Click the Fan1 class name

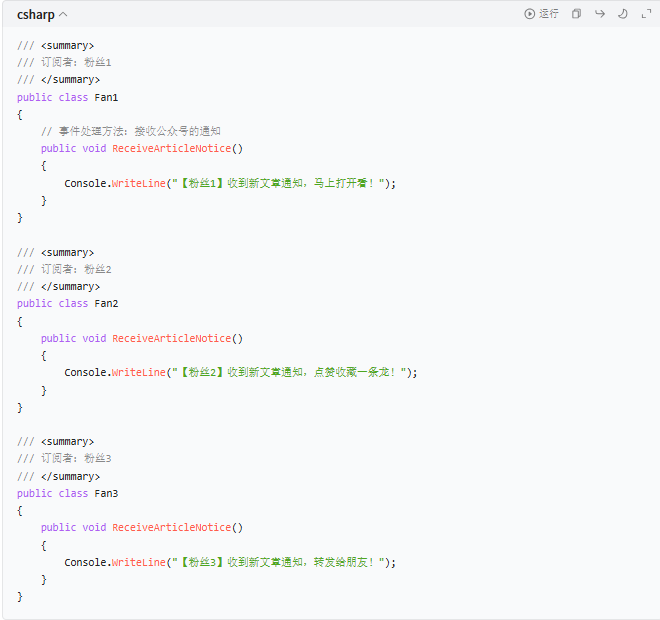pos(106,97)
